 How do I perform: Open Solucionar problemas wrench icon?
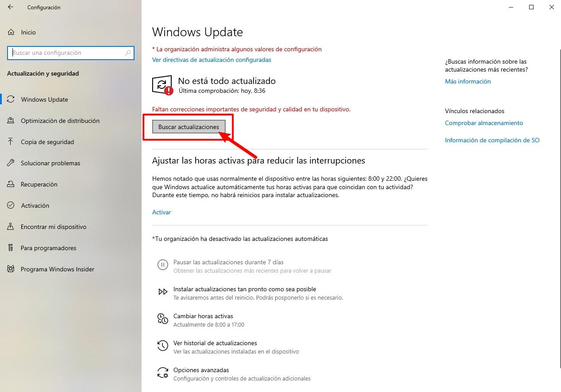pos(11,163)
